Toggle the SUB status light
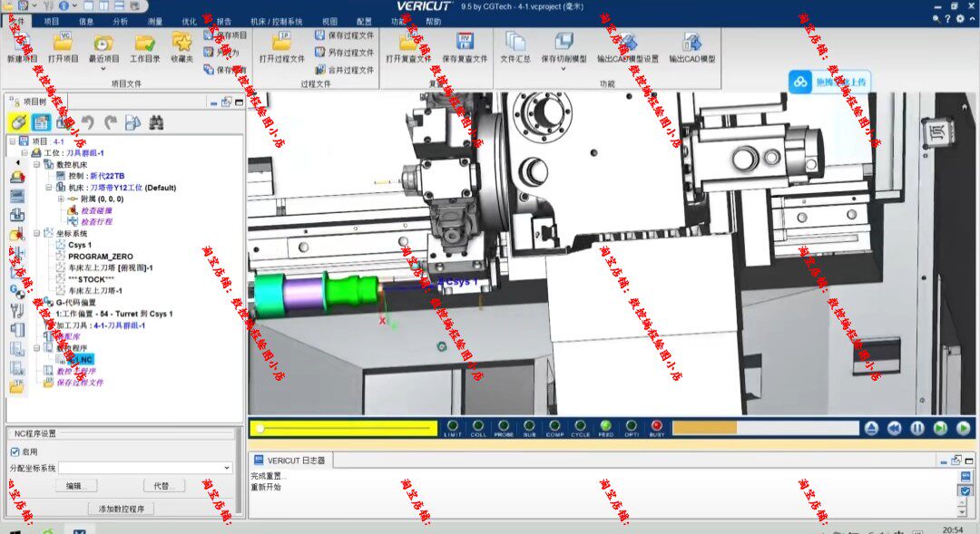980x534 pixels. (x=529, y=426)
